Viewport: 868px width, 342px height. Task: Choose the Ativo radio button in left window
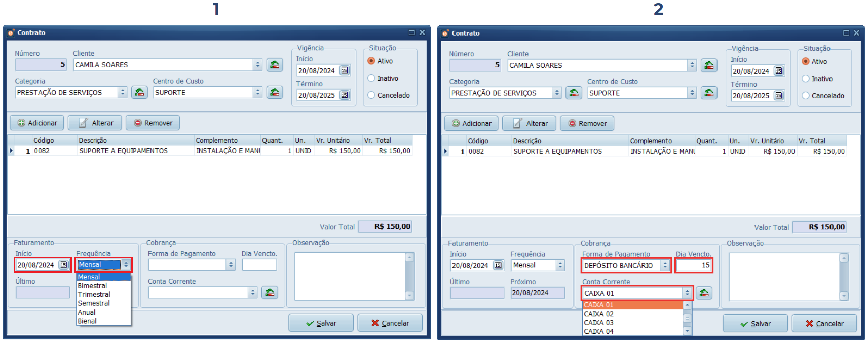coord(371,61)
